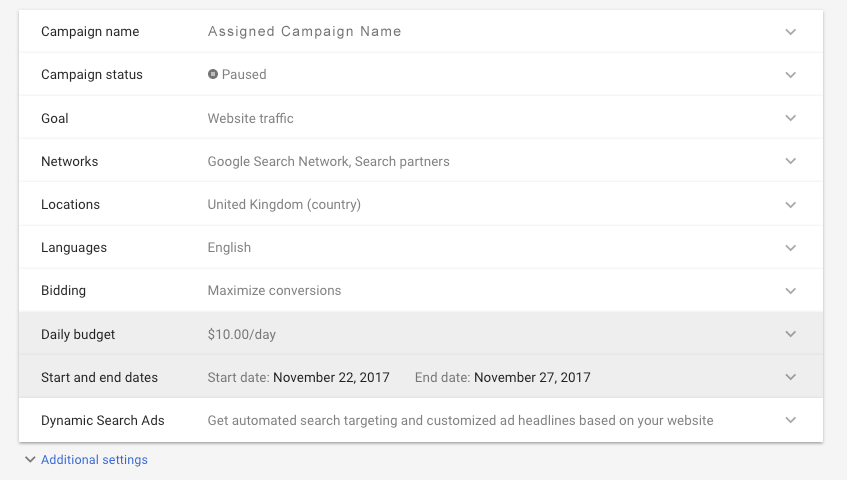Expand the Daily budget row chevron
This screenshot has width=847, height=480.
[791, 334]
